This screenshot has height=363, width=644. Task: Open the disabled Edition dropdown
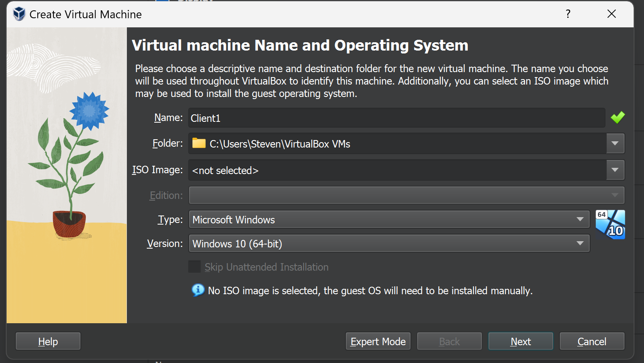(x=406, y=195)
